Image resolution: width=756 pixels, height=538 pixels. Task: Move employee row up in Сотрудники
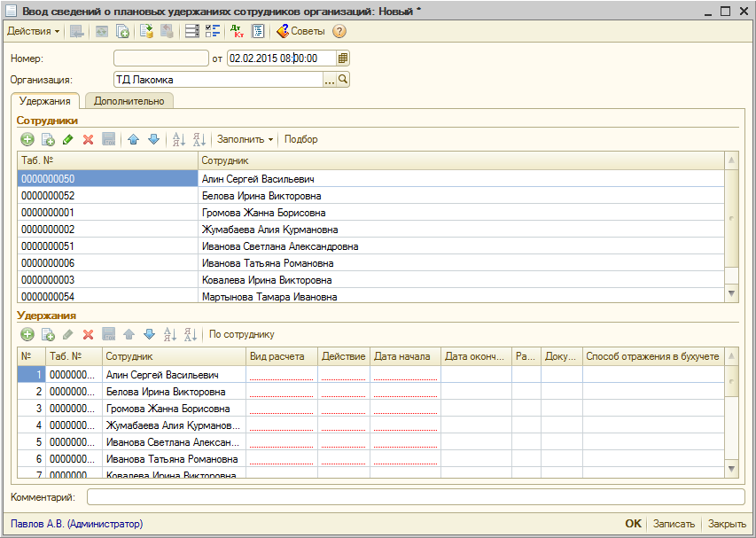tap(133, 139)
